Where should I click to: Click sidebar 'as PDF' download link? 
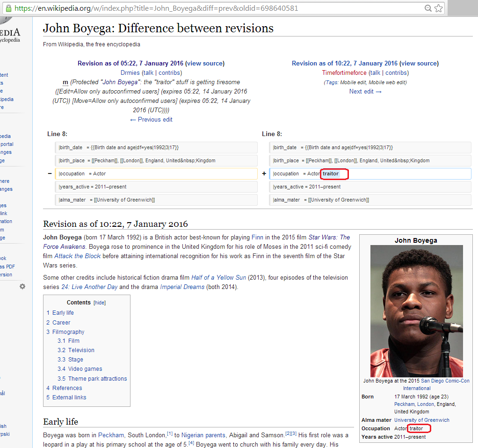(x=7, y=267)
